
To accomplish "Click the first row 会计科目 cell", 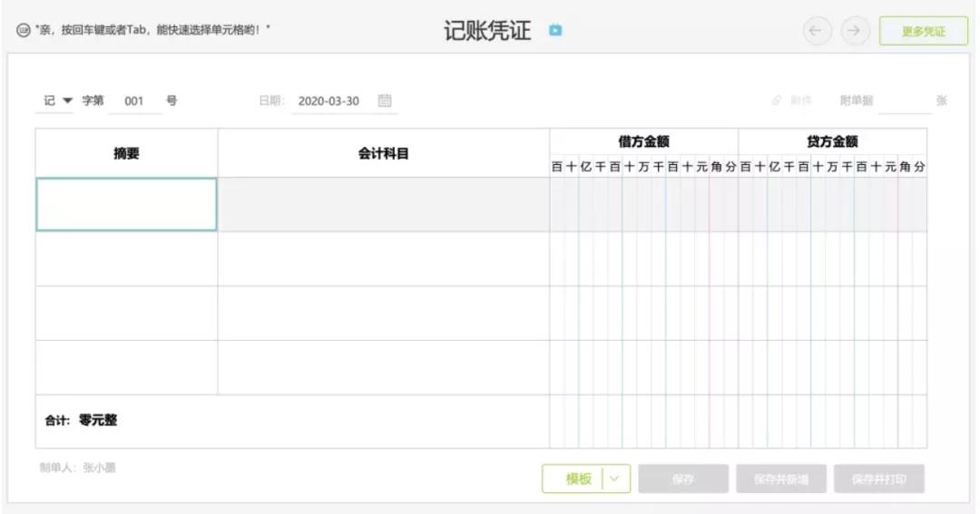I will pyautogui.click(x=383, y=204).
